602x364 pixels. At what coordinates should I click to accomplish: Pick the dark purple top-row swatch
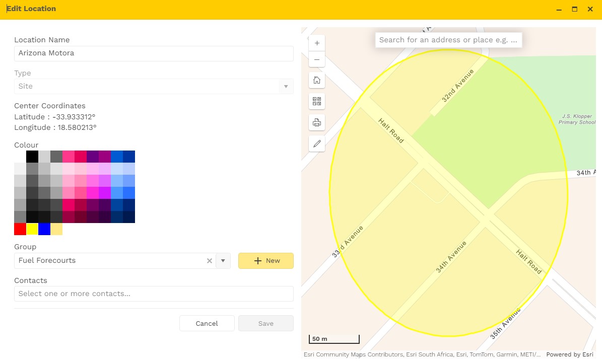(x=93, y=157)
